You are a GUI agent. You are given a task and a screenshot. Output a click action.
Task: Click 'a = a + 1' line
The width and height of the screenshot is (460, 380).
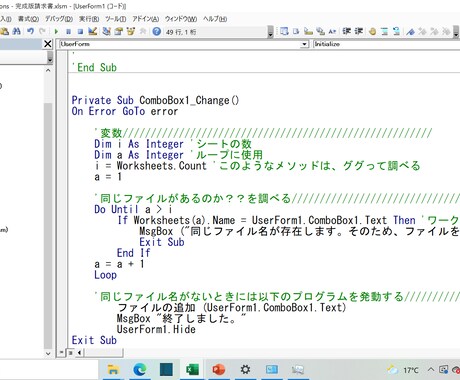point(119,264)
